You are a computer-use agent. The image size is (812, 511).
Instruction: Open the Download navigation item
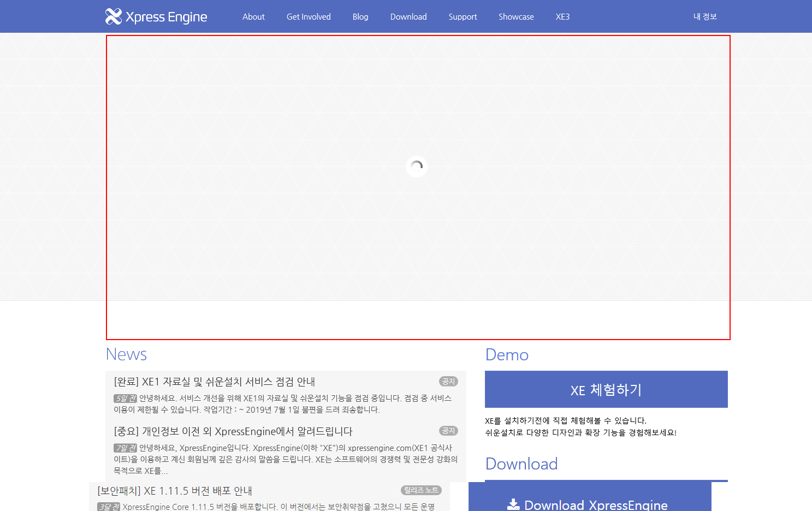408,16
